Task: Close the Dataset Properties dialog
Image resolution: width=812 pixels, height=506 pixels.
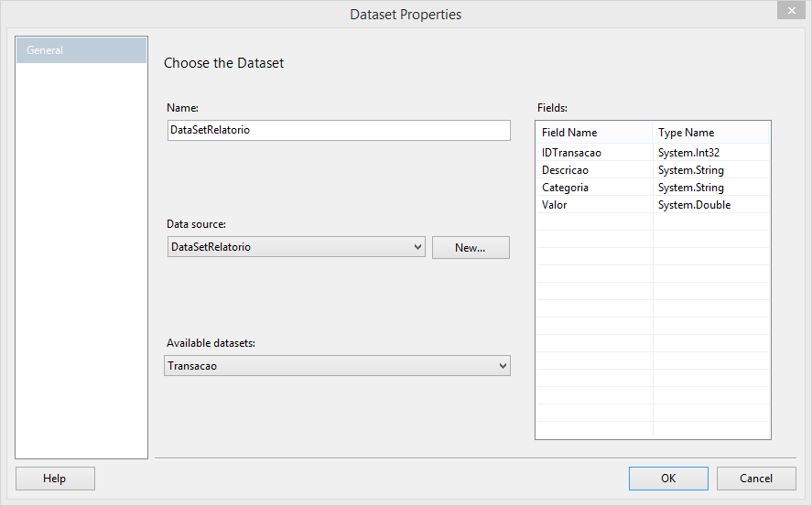Action: [791, 10]
